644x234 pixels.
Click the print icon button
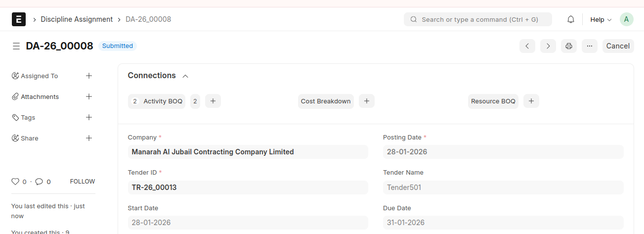click(x=569, y=46)
